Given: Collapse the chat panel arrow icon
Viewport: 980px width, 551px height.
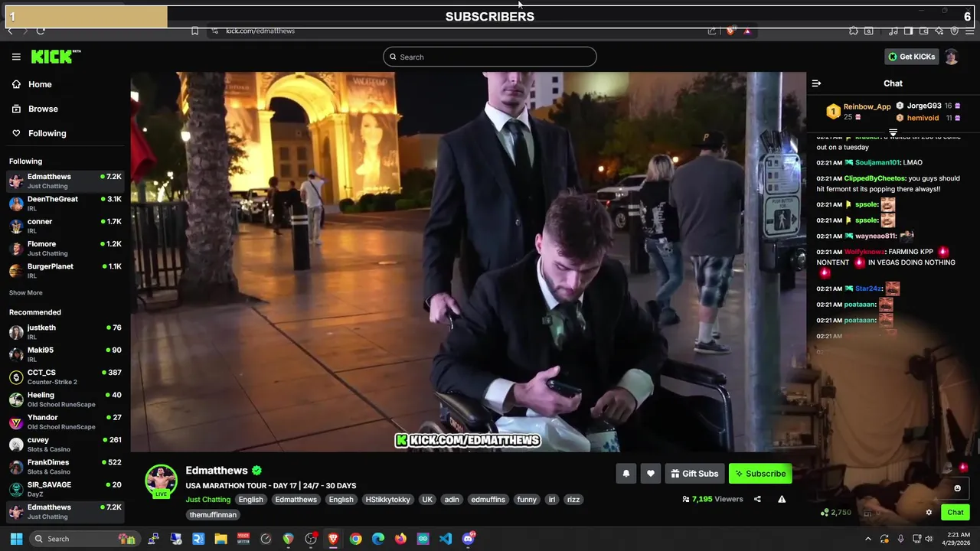Looking at the screenshot, I should (x=816, y=83).
